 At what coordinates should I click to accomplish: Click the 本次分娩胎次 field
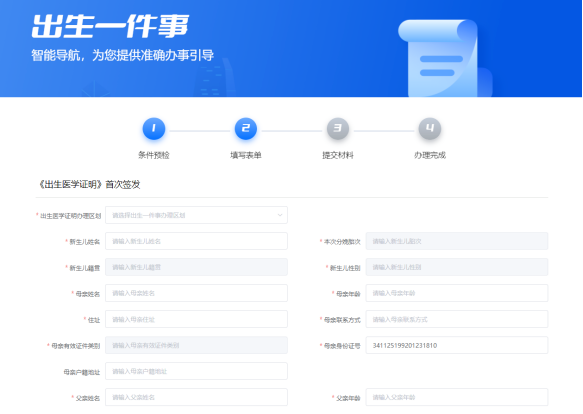pyautogui.click(x=457, y=241)
